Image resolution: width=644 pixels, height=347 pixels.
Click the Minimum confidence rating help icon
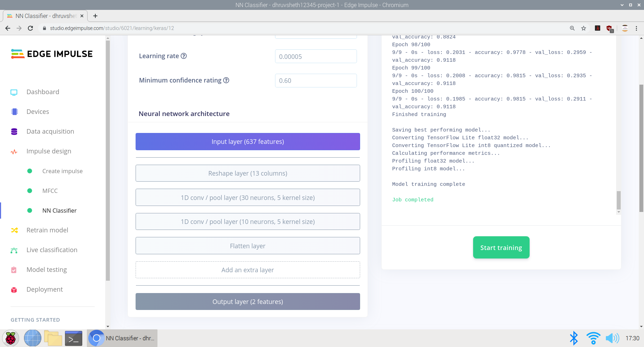(x=226, y=80)
